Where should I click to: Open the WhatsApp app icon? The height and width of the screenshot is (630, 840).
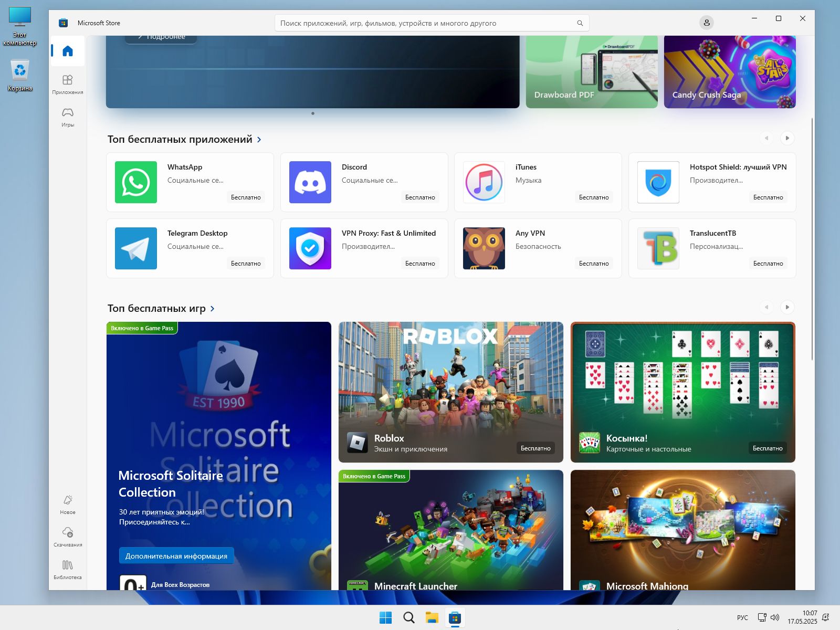pyautogui.click(x=136, y=182)
